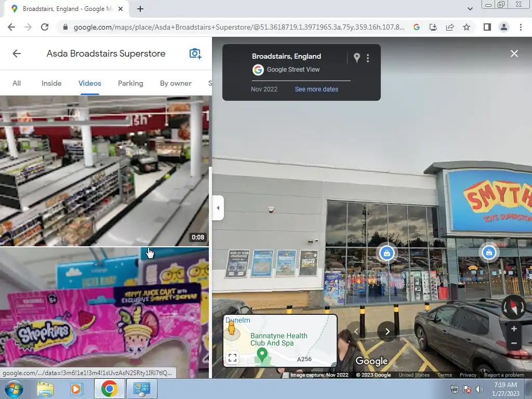Click the location pin icon in info card

tap(356, 58)
